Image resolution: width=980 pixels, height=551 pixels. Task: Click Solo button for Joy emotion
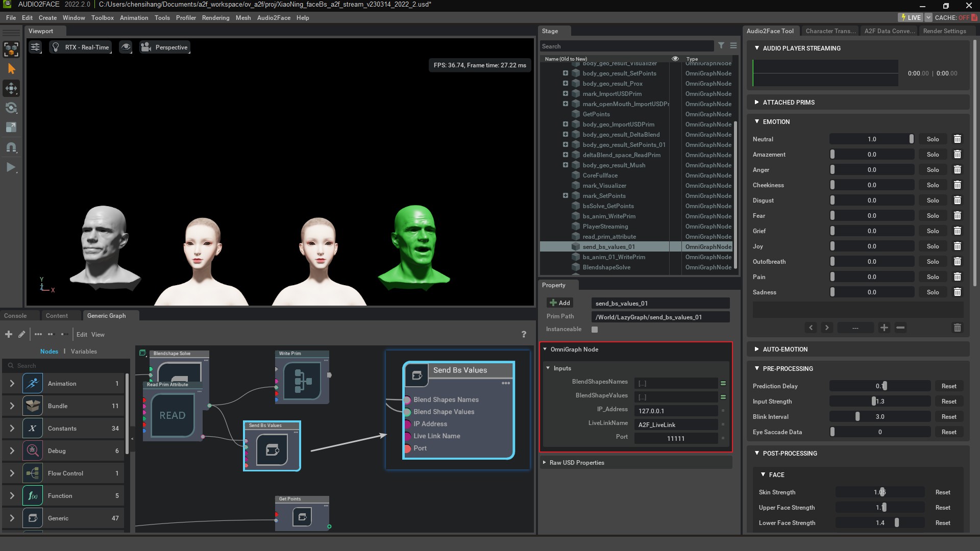point(933,246)
